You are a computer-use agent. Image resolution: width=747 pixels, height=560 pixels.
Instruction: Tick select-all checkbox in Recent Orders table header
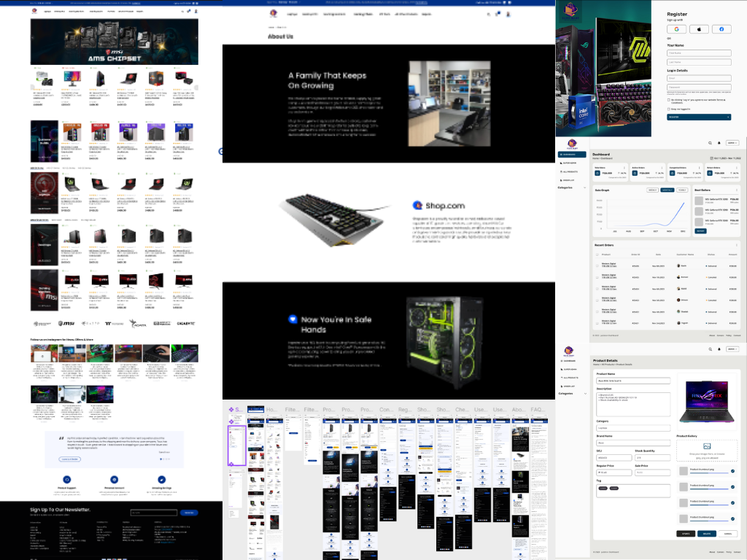click(597, 254)
